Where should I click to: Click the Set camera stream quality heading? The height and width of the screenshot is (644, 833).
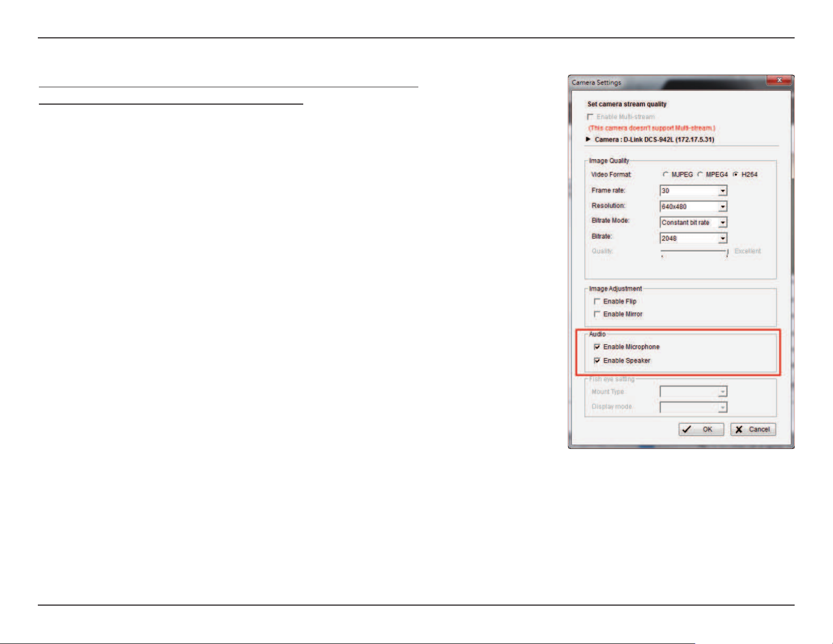(627, 104)
